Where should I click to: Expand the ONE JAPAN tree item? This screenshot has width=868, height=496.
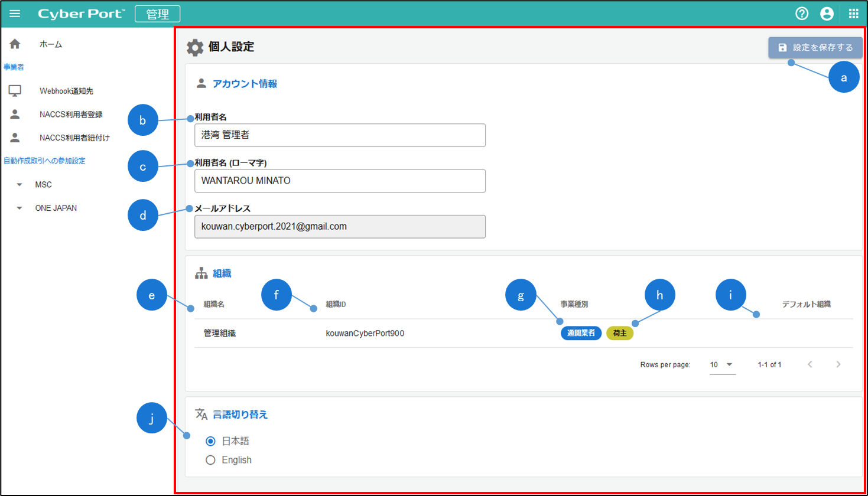point(19,208)
